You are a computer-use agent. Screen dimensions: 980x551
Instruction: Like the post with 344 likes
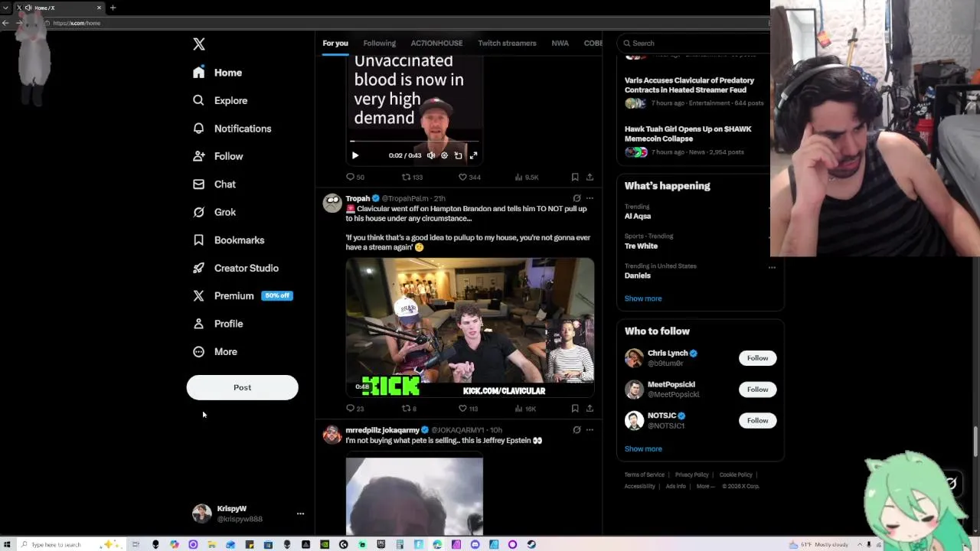tap(469, 177)
